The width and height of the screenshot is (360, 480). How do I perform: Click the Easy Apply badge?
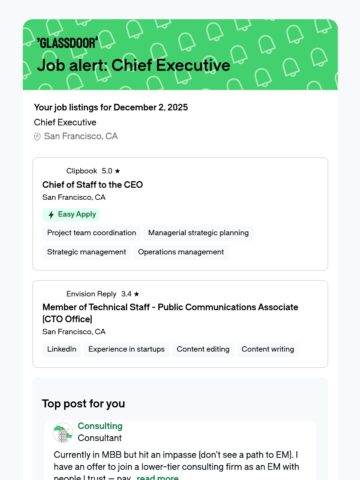pyautogui.click(x=71, y=214)
